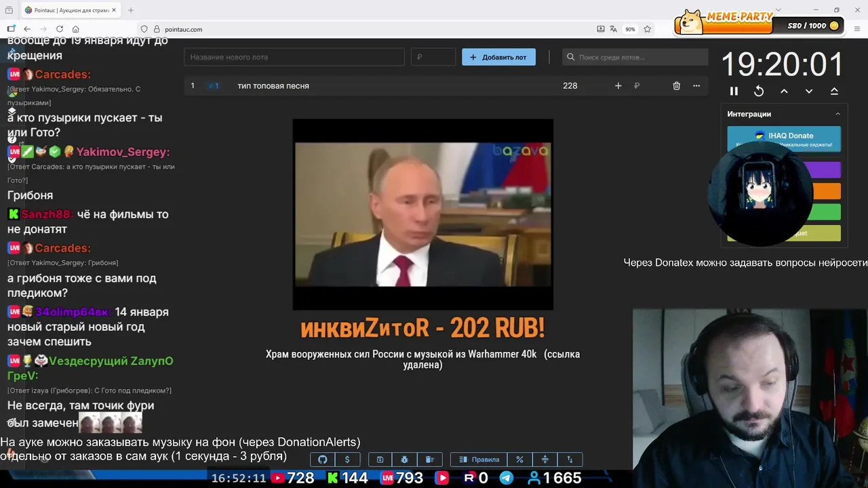Screen dimensions: 868x488
Task: Delete the тип топовая песня lot
Action: click(x=676, y=85)
